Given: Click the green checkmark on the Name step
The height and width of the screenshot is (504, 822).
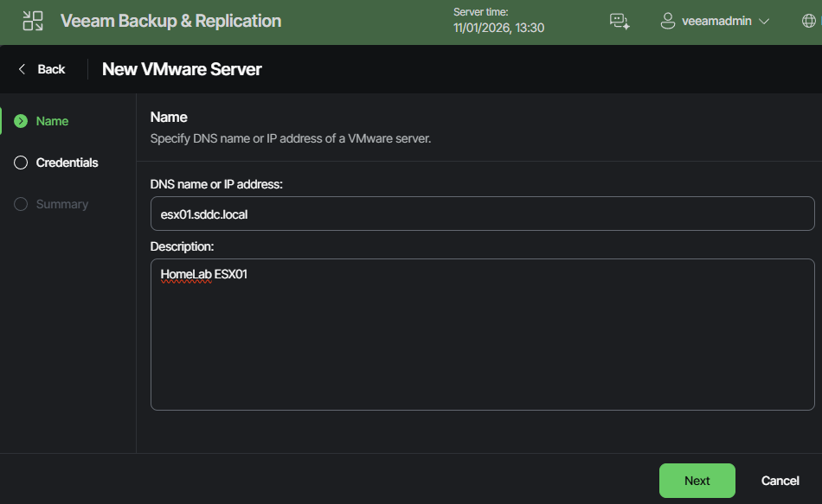Looking at the screenshot, I should coord(21,121).
